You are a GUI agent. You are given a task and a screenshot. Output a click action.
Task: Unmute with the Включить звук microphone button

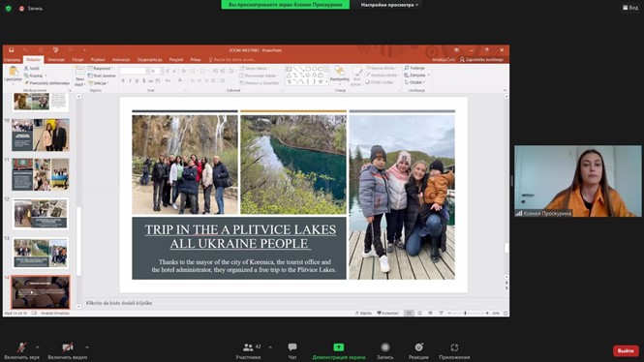click(21, 351)
